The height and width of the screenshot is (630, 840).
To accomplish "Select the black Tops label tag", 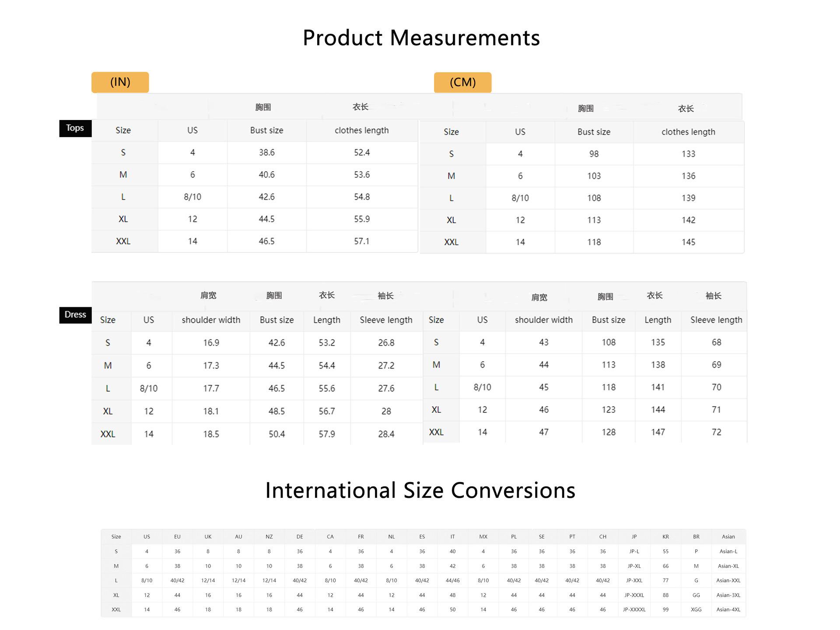I will (75, 128).
